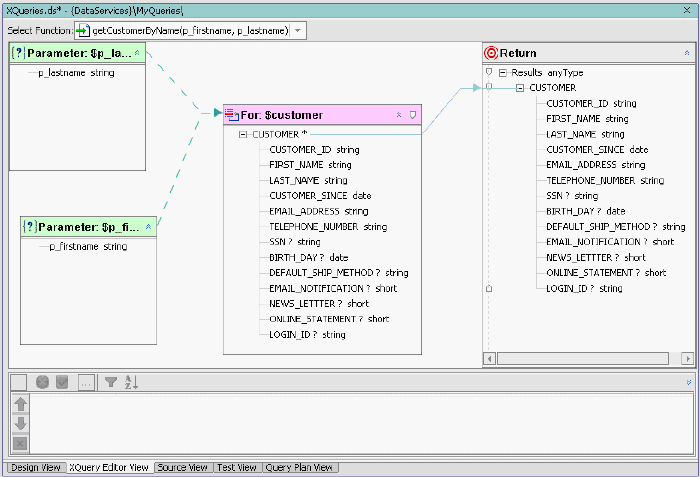Switch to the Query Plan View tab

[299, 468]
